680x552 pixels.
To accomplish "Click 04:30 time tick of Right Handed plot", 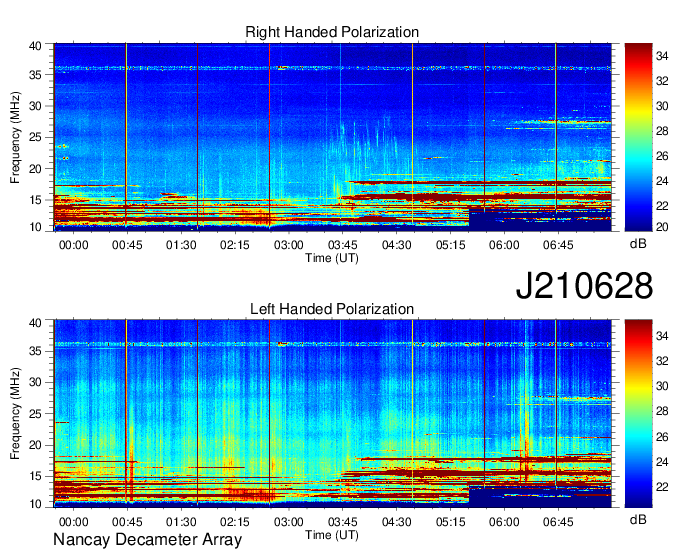I will (x=396, y=245).
